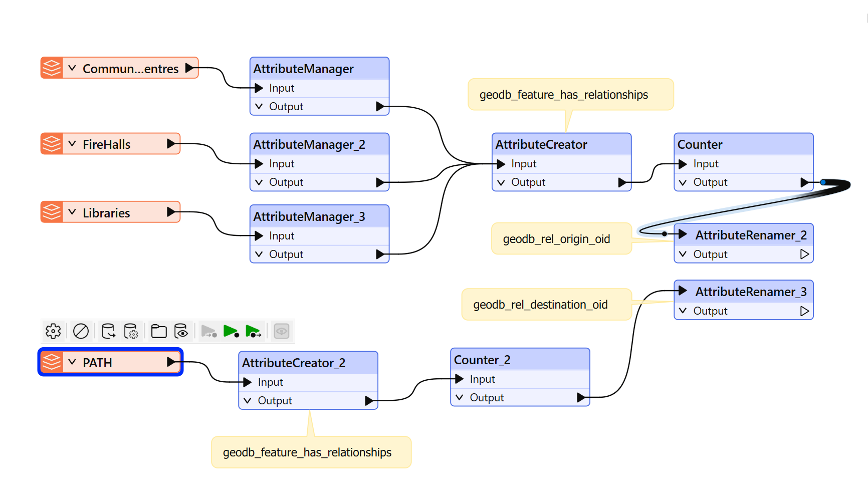Screen dimensions: 868x502
Task: Click the folder icon in mini toolbar
Action: [159, 331]
